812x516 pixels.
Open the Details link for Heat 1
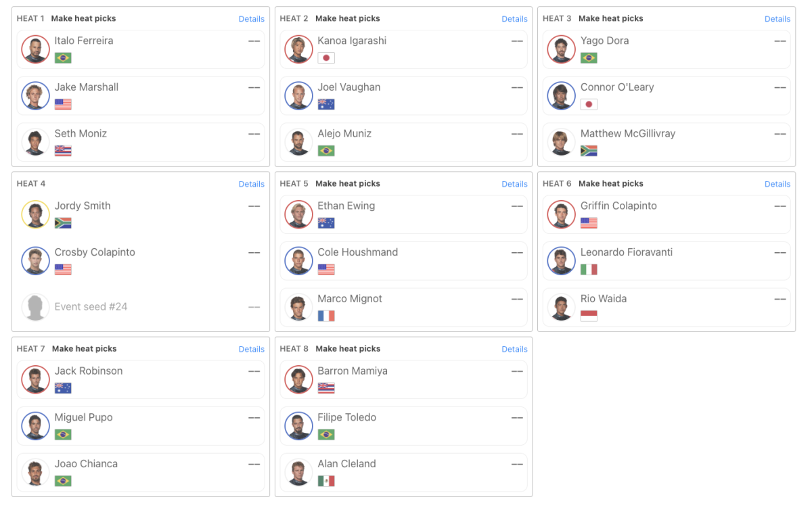(x=251, y=19)
